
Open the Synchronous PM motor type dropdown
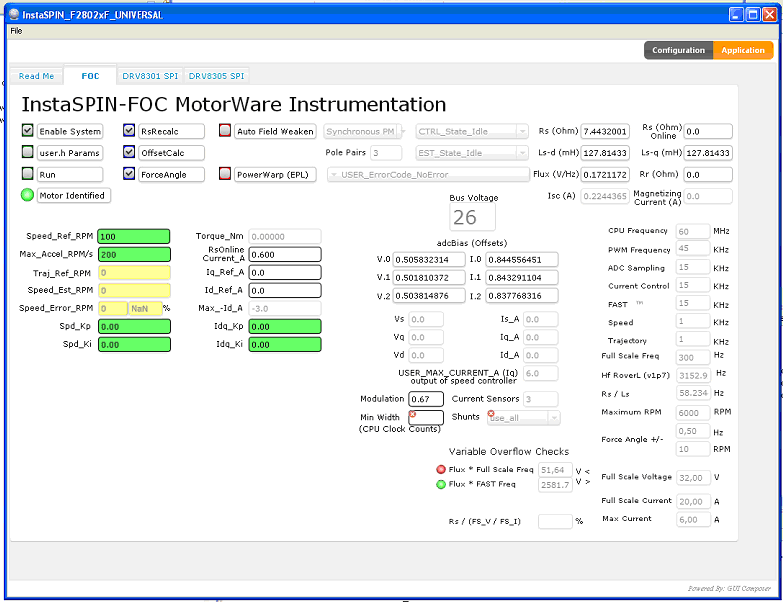365,131
